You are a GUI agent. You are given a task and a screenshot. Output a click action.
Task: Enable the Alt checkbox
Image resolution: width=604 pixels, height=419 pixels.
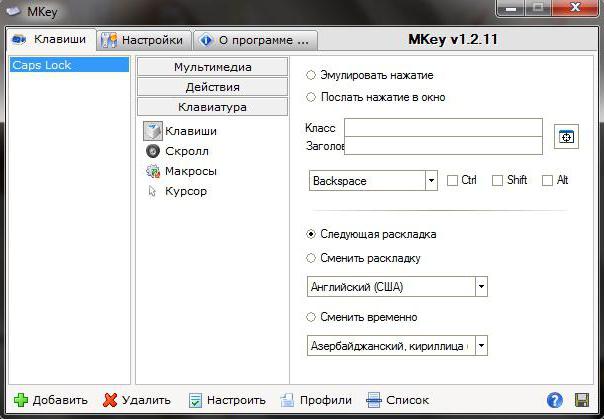coord(547,180)
